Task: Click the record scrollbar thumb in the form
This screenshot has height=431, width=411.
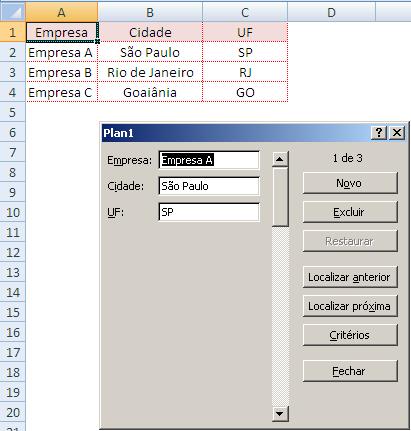Action: click(x=280, y=197)
